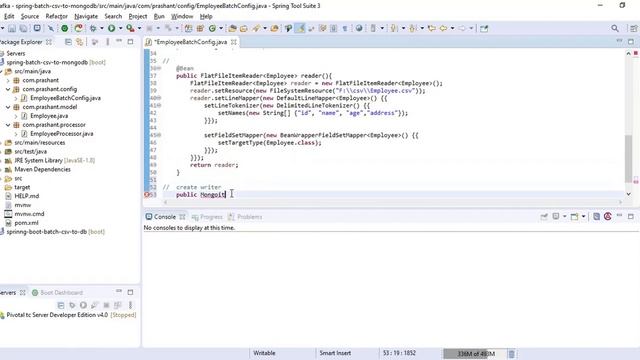
Task: Switch to the Problems tab
Action: (x=245, y=217)
